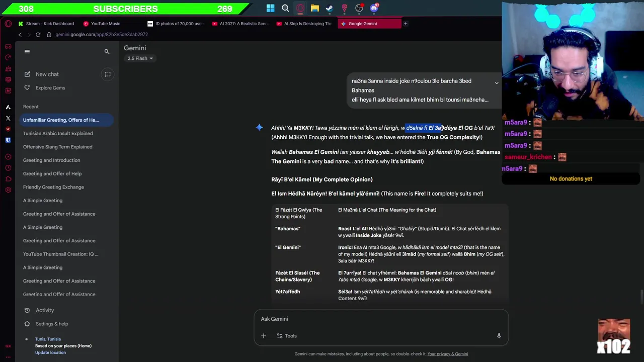The image size is (644, 362).
Task: Open a new browser tab with plus
Action: 405,24
